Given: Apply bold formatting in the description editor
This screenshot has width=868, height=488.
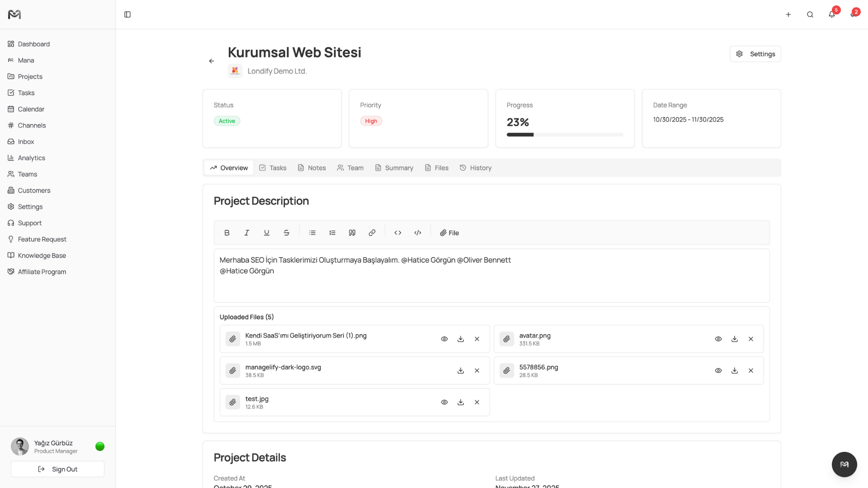Looking at the screenshot, I should point(226,233).
